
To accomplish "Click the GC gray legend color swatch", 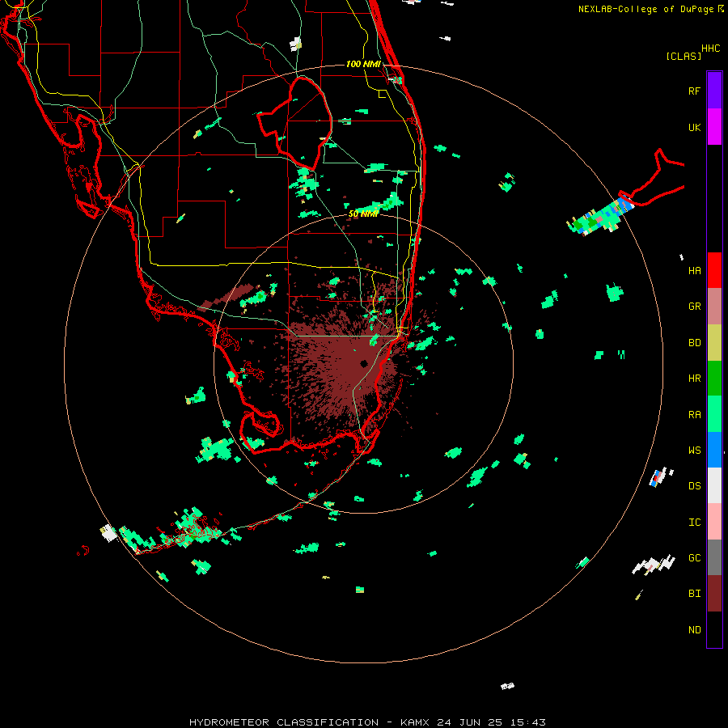I will point(714,557).
